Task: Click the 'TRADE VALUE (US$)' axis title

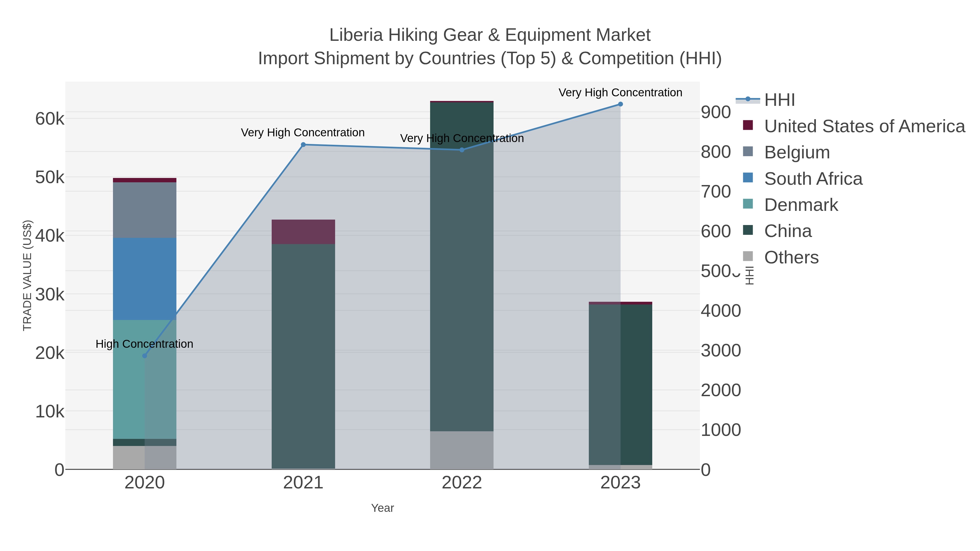Action: point(27,275)
